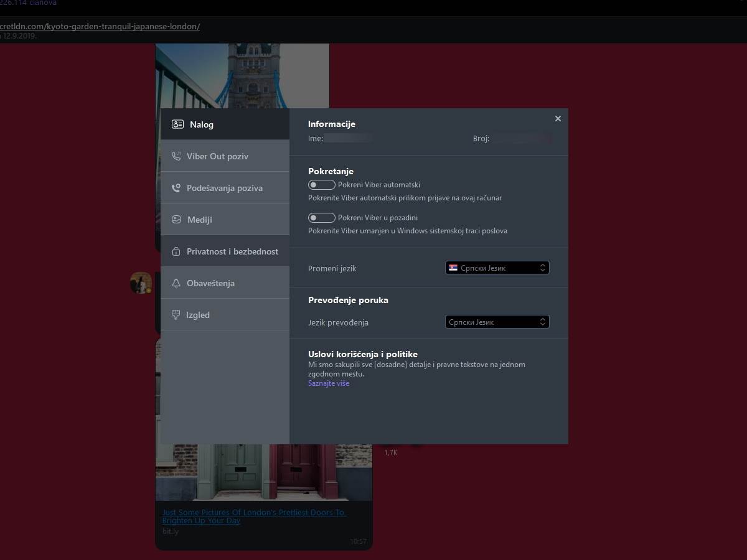The height and width of the screenshot is (560, 747).
Task: Switch to the Privatnost i bezbednost section
Action: (232, 251)
